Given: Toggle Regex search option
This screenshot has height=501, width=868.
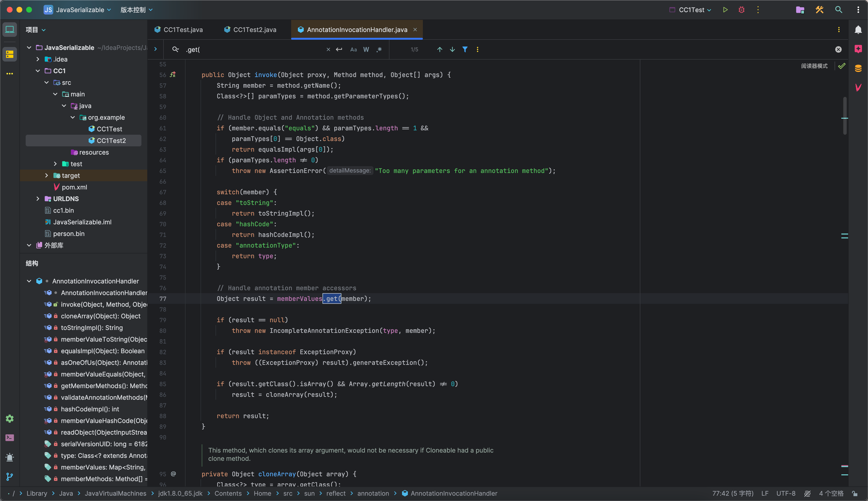Looking at the screenshot, I should (379, 50).
